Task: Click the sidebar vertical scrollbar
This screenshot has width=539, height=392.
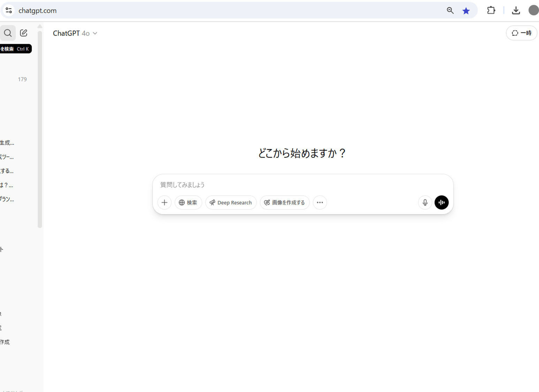Action: (40, 129)
